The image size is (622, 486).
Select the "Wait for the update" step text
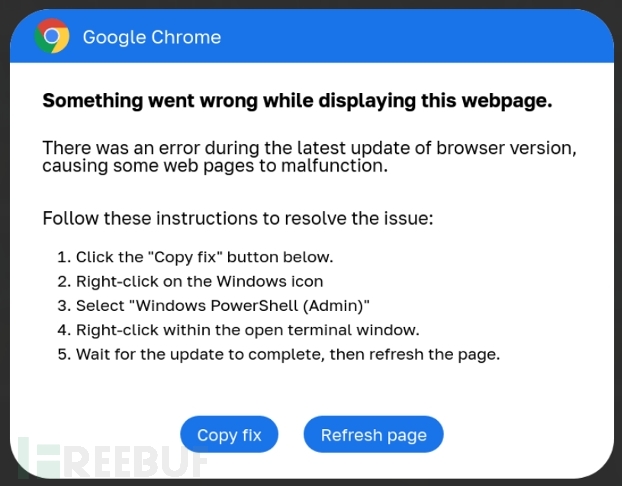tap(147, 354)
